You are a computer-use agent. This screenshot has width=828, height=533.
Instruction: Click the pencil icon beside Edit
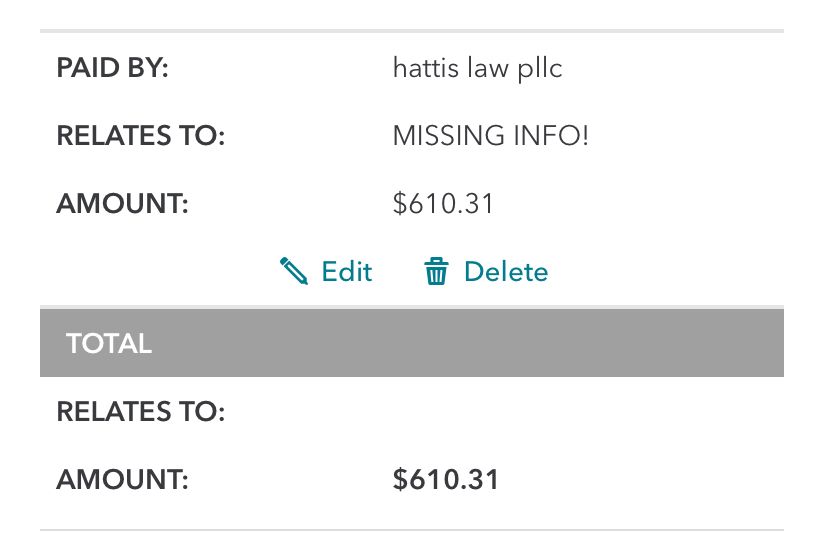coord(294,271)
